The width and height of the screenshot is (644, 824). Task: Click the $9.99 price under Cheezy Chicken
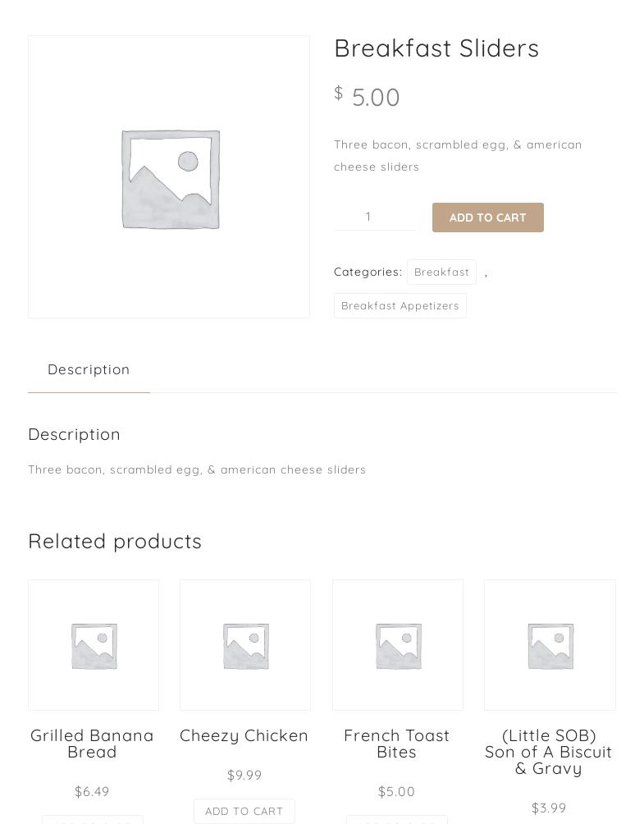click(x=244, y=775)
